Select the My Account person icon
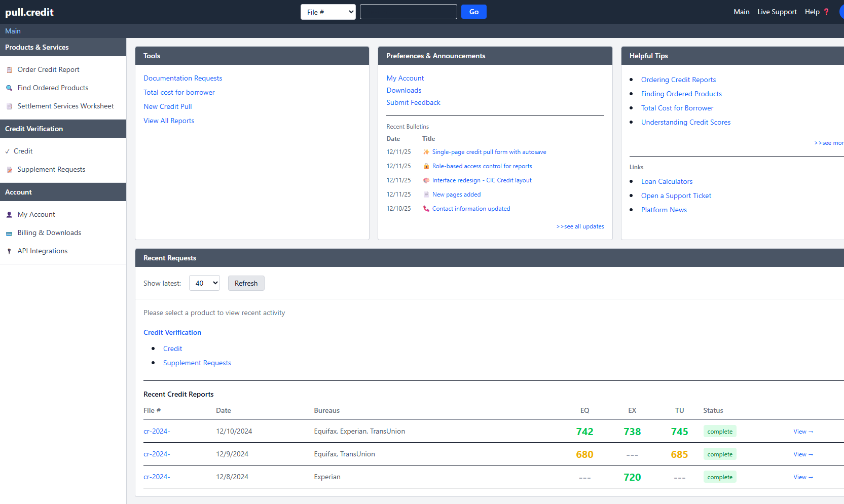 coord(9,214)
